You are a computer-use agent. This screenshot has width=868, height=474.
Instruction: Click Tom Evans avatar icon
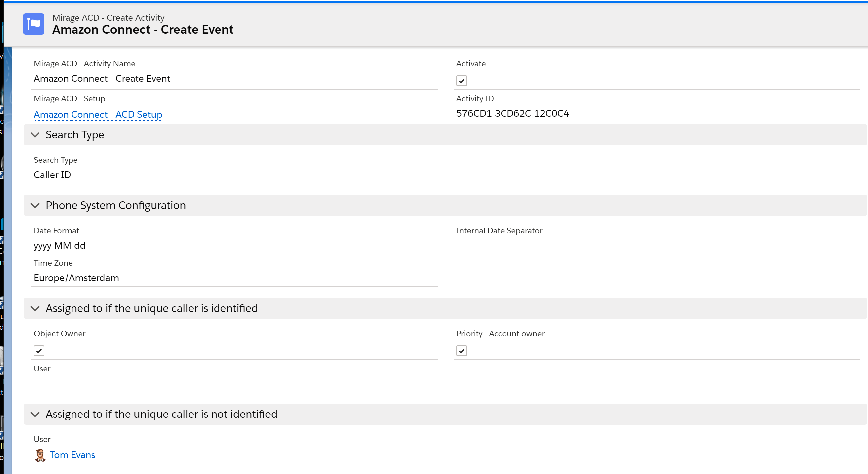tap(40, 455)
